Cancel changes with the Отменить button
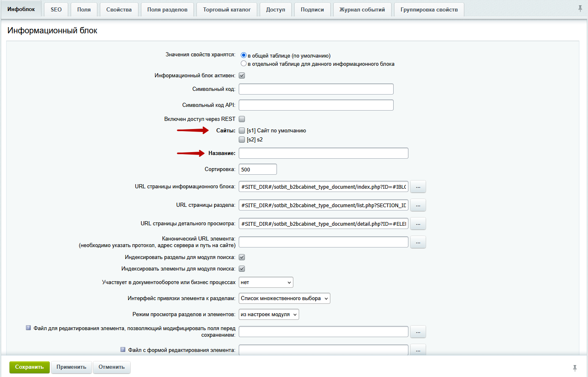Viewport: 588px width, 377px height. click(x=111, y=367)
